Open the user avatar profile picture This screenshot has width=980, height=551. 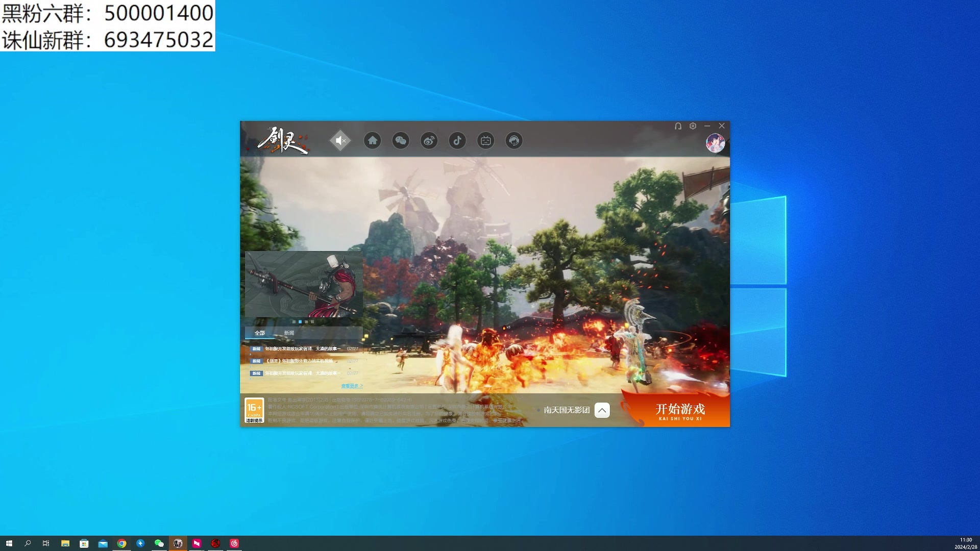click(x=715, y=143)
